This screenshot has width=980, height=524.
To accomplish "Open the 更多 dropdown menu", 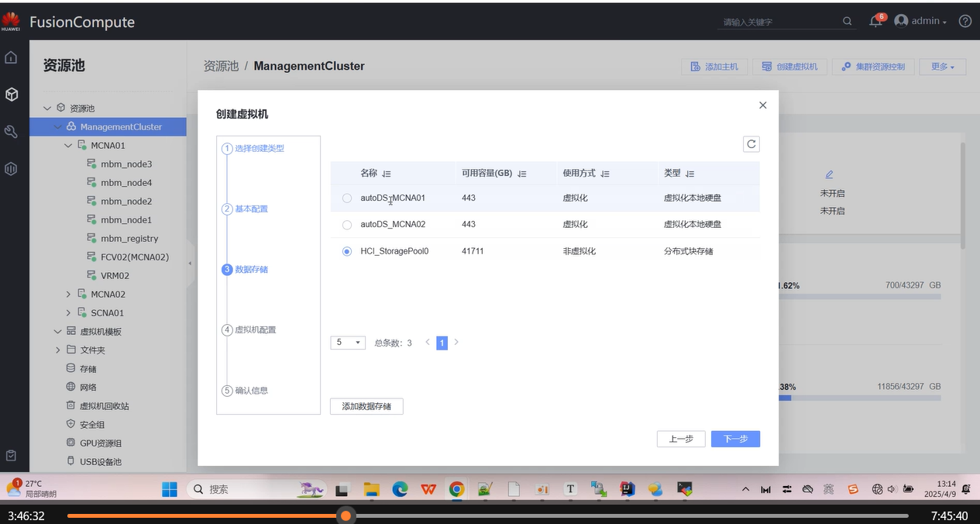I will 942,67.
